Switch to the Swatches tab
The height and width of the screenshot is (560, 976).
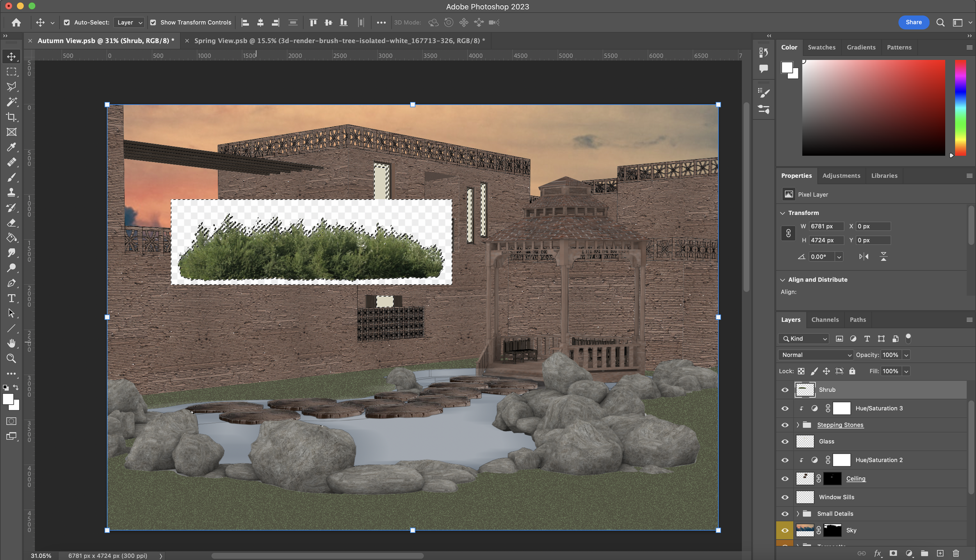(821, 47)
